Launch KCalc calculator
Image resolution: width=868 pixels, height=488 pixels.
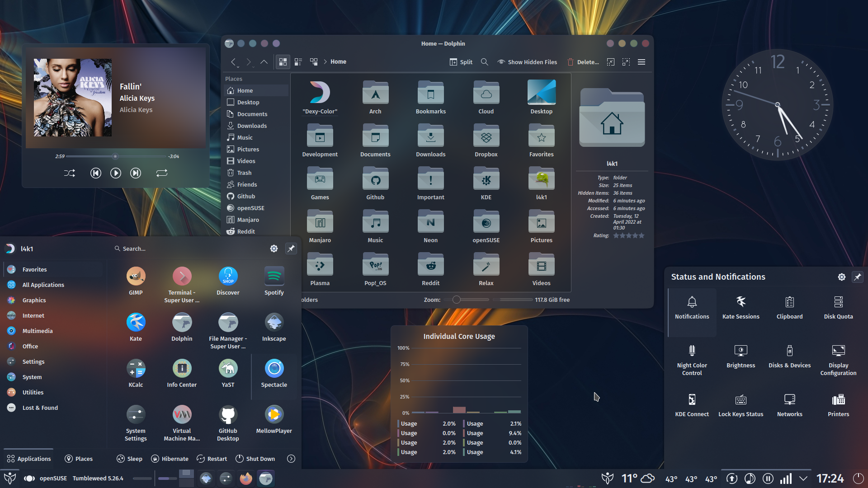pos(136,373)
